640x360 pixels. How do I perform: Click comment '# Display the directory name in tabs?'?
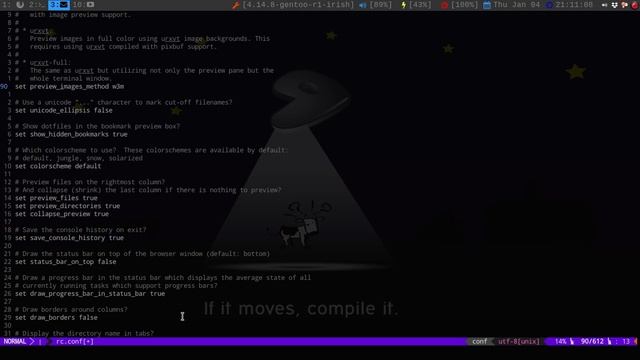tap(84, 333)
